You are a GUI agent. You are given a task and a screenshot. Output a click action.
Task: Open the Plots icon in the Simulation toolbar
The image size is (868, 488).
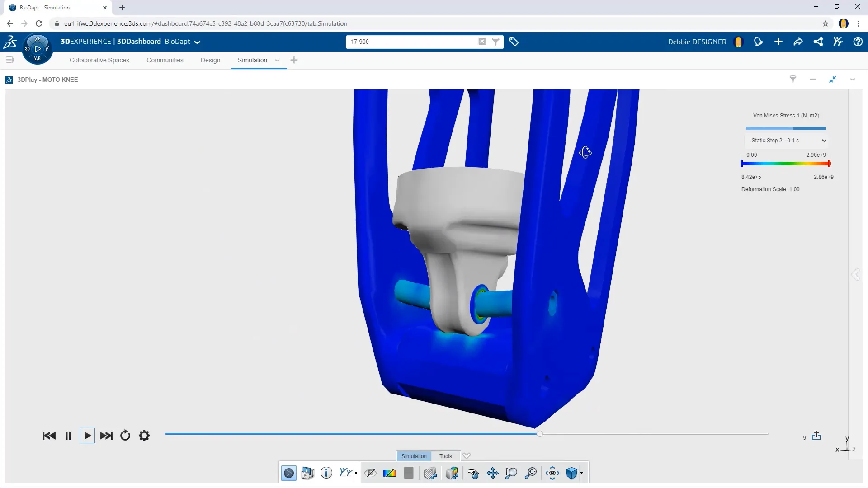(307, 473)
